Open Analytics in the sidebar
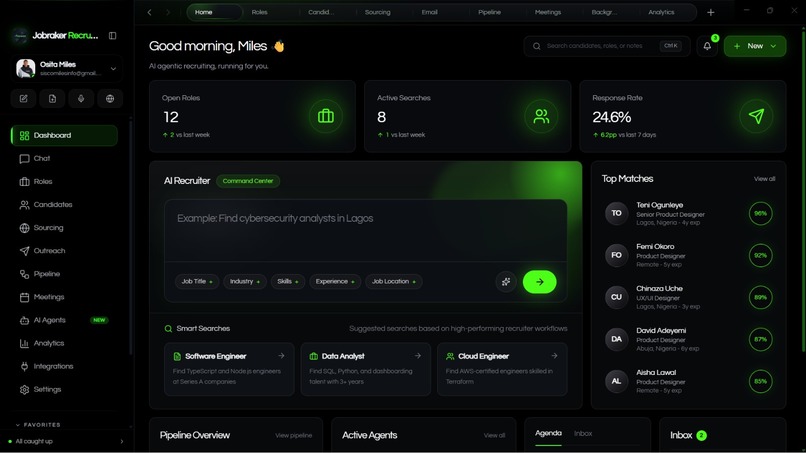Viewport: 806px width, 453px height. coord(64,343)
